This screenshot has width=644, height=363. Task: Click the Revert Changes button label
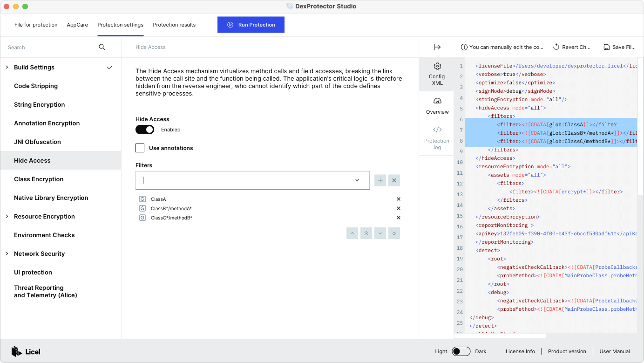pyautogui.click(x=576, y=47)
